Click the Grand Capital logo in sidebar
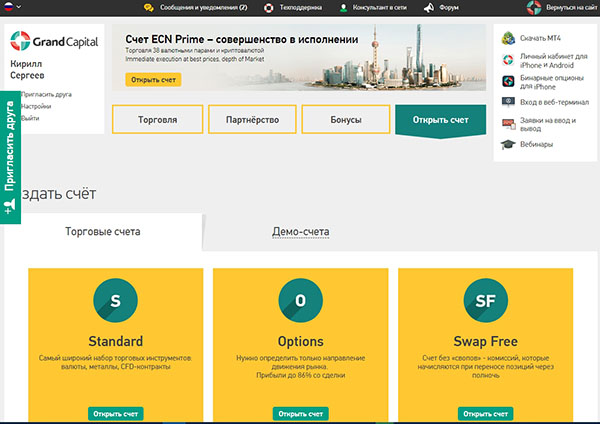The height and width of the screenshot is (424, 600). [x=54, y=41]
